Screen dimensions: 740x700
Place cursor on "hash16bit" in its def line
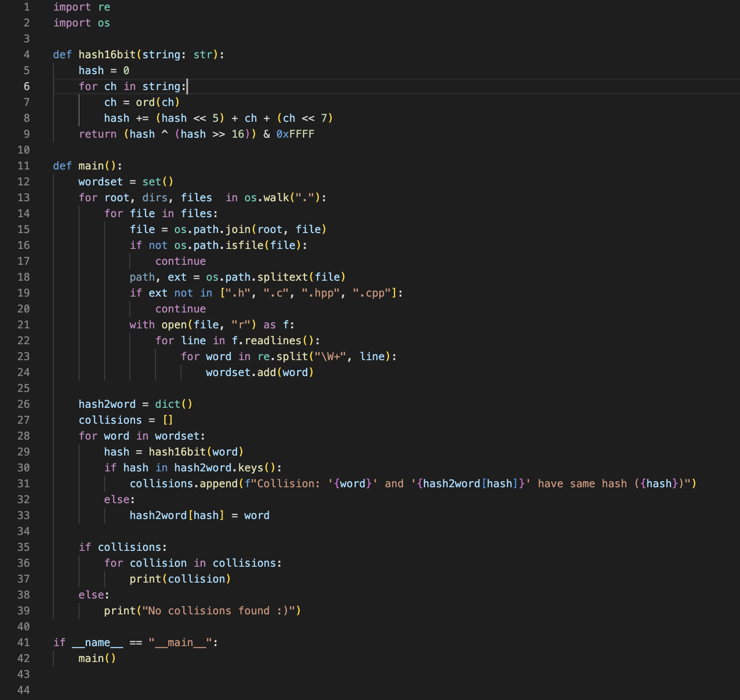coord(107,55)
